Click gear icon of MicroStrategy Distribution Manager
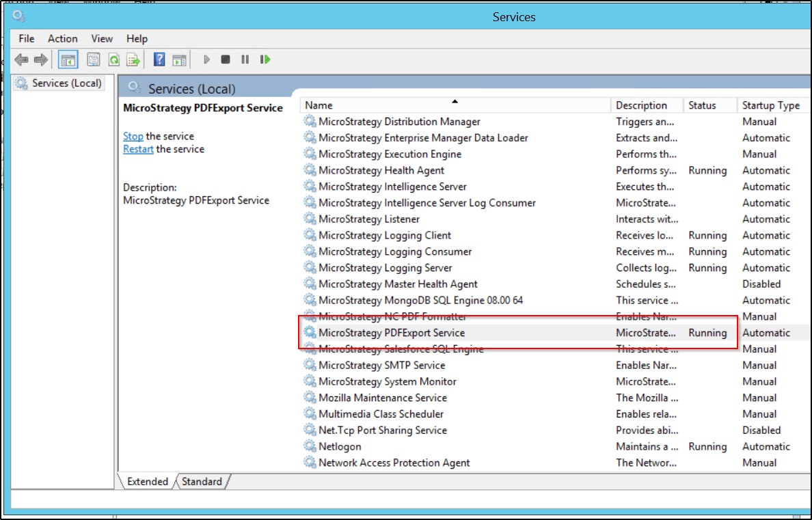Viewport: 812px width, 520px height. 310,121
